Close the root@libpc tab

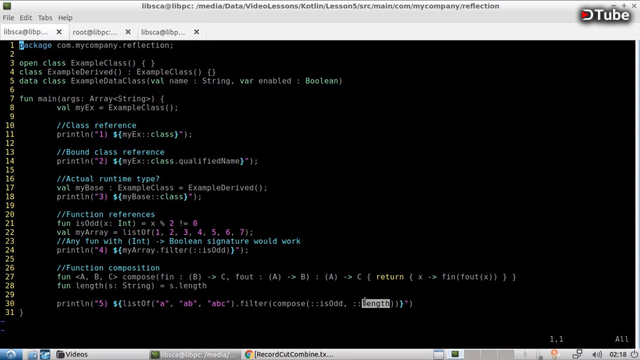pos(128,32)
